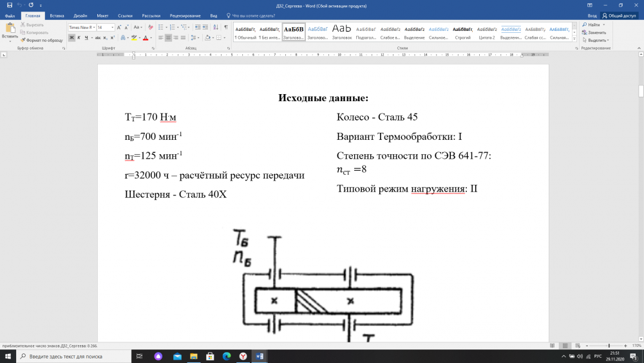Open the References (Ссылки) tab
This screenshot has width=644, height=363.
pyautogui.click(x=126, y=15)
